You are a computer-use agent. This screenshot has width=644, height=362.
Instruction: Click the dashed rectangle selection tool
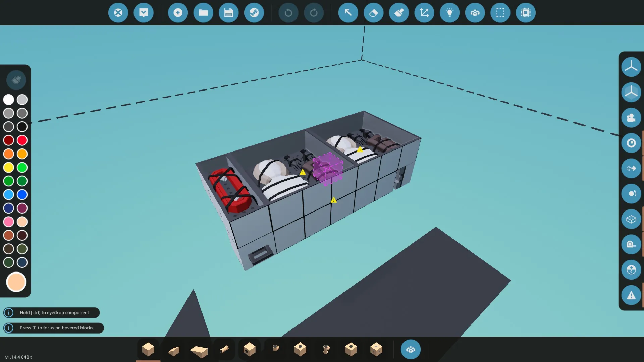(x=500, y=13)
